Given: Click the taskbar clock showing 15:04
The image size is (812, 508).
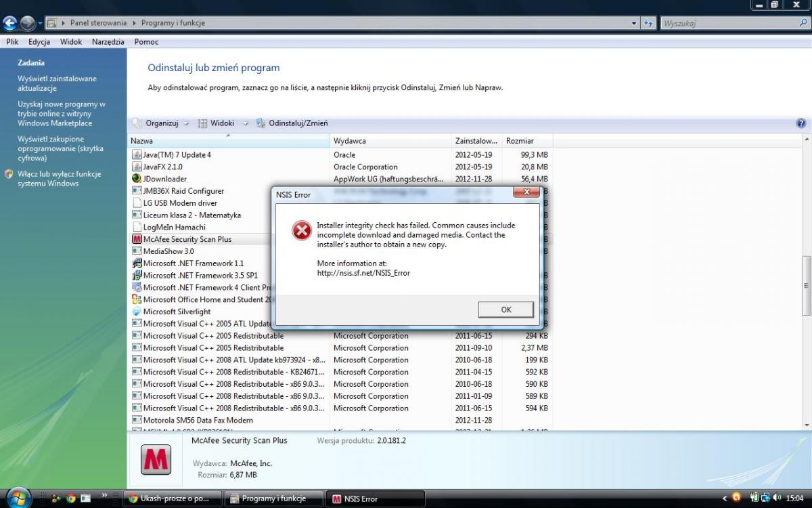Looking at the screenshot, I should [x=794, y=499].
